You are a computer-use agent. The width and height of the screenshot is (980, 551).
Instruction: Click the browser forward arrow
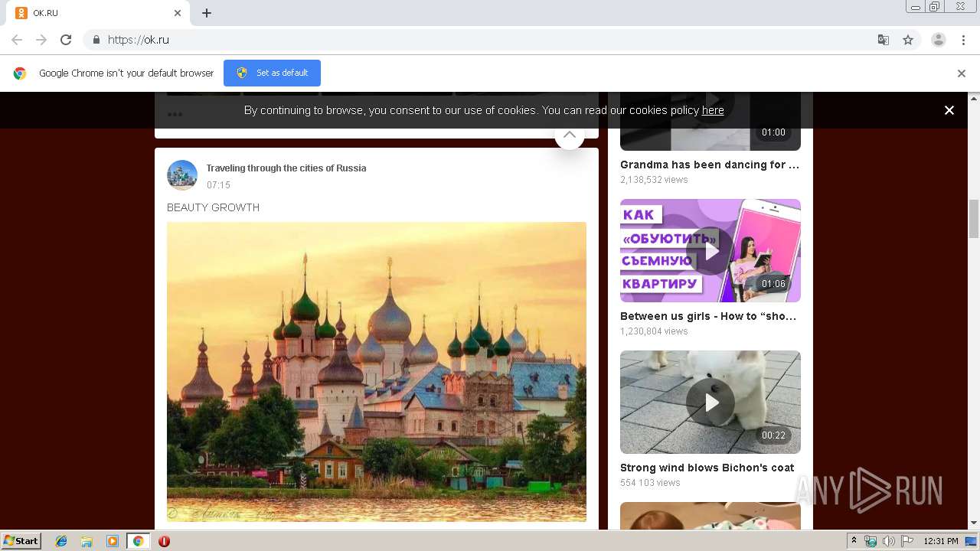[41, 40]
